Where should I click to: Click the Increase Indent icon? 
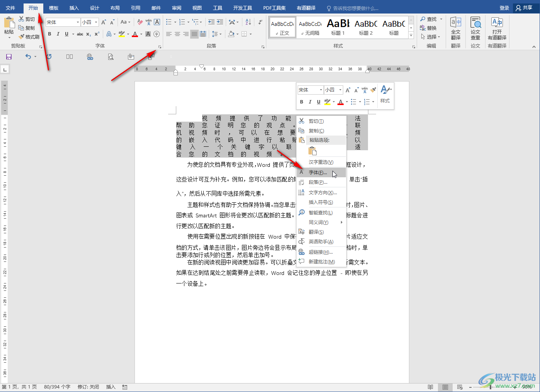click(220, 22)
